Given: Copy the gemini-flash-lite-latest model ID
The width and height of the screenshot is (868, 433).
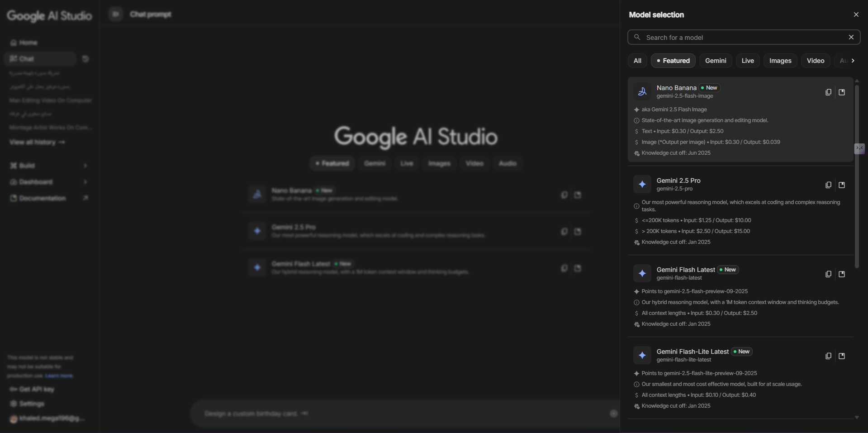Looking at the screenshot, I should pyautogui.click(x=828, y=356).
